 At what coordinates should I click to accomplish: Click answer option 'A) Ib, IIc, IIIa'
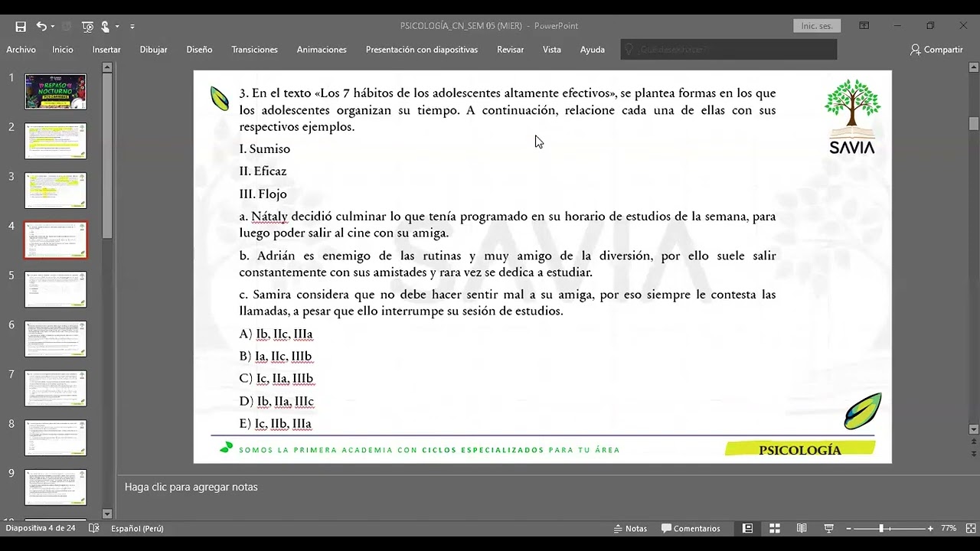coord(276,334)
